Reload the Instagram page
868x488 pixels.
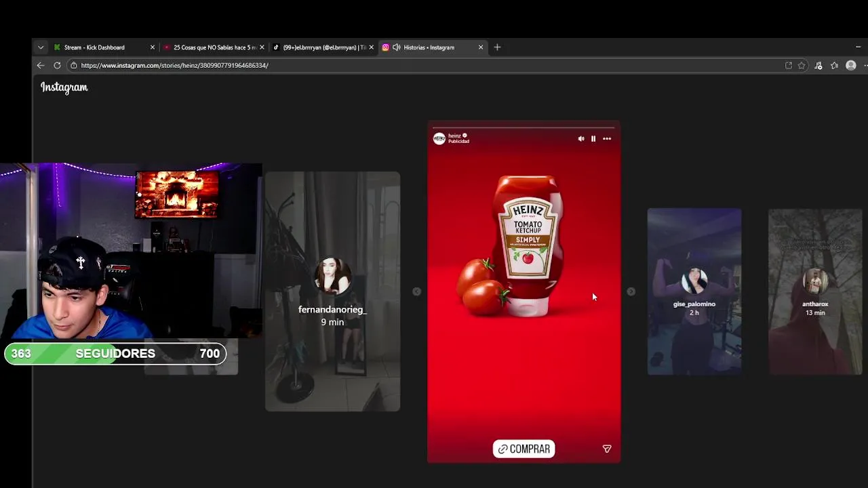(57, 66)
